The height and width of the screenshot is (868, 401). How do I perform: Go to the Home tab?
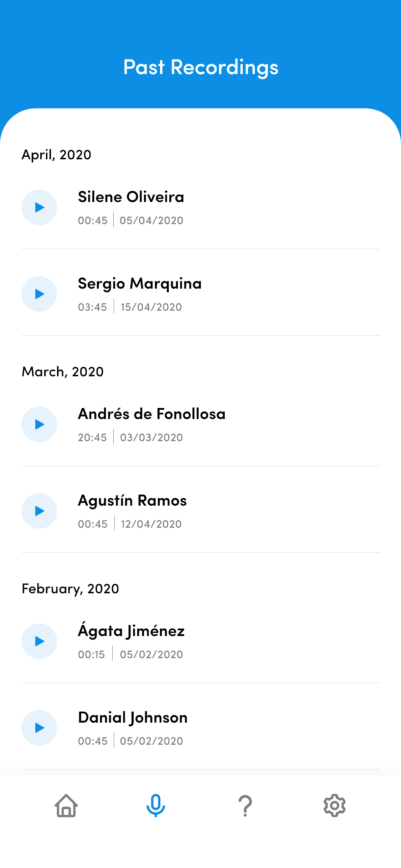[66, 806]
